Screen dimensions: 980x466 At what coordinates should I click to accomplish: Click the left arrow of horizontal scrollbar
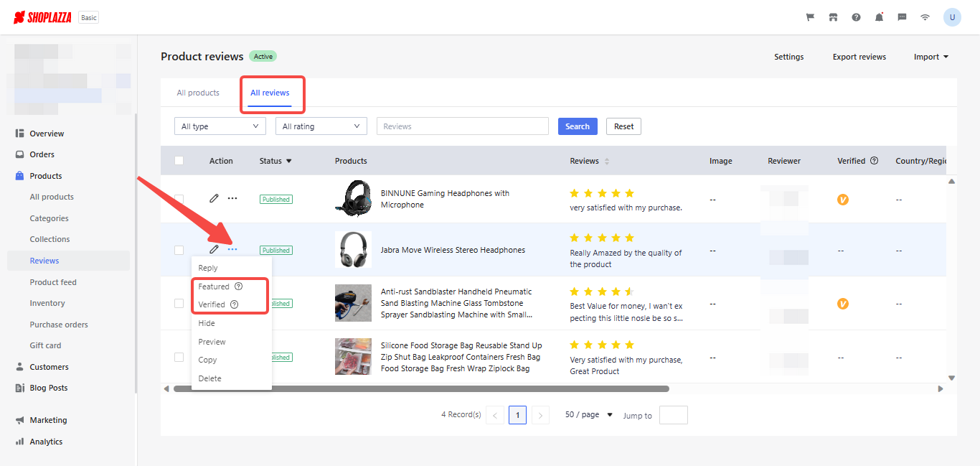166,388
